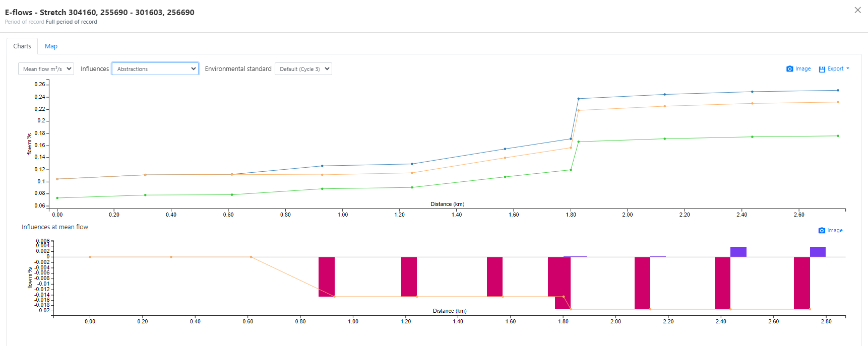
Task: Select the last blue line data point
Action: 838,91
